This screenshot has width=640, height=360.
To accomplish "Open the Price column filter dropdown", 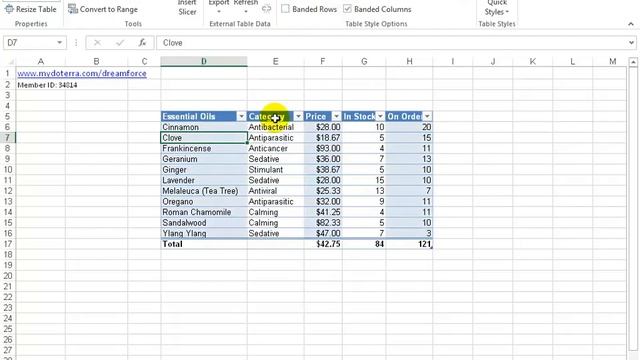I will tap(336, 116).
